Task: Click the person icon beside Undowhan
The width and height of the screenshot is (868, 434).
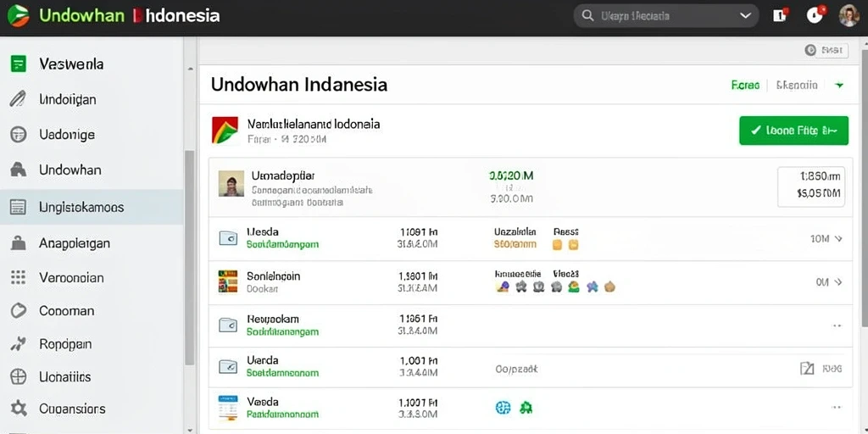Action: (x=19, y=170)
